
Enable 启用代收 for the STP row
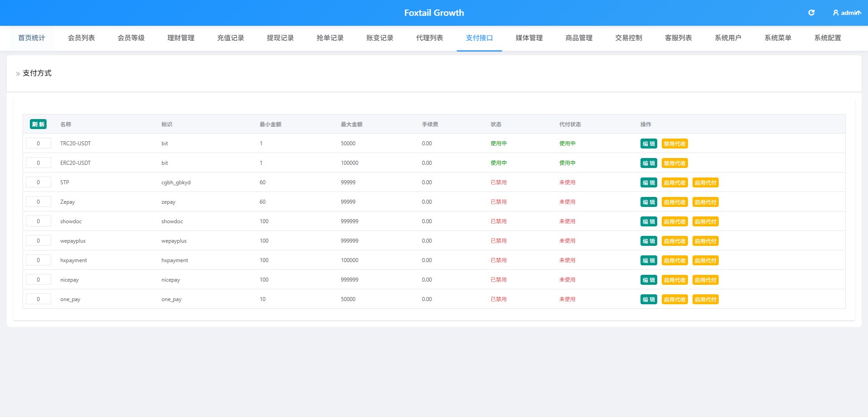[675, 182]
